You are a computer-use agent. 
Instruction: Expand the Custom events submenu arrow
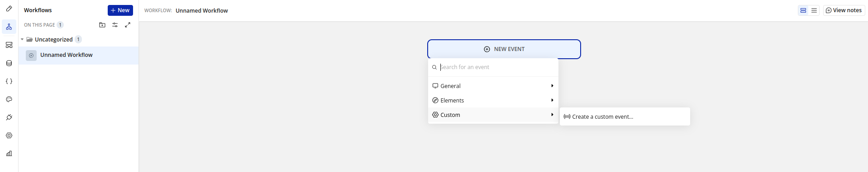click(x=552, y=115)
